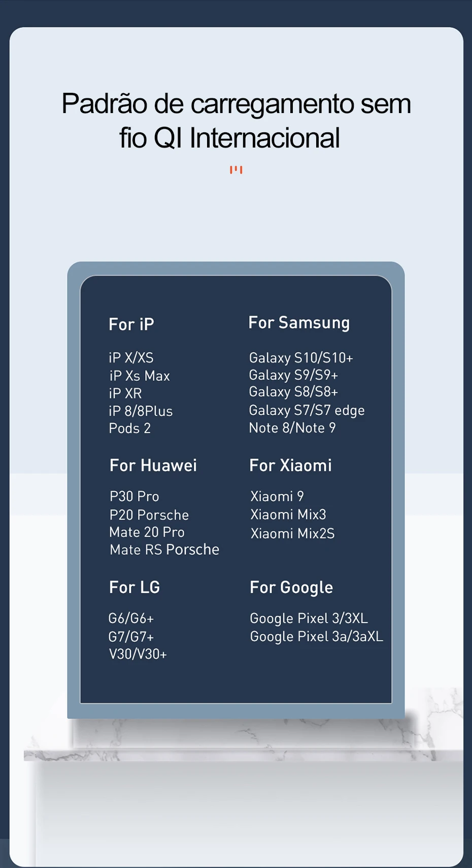
Task: Click the "For LG" heading
Action: pyautogui.click(x=134, y=587)
